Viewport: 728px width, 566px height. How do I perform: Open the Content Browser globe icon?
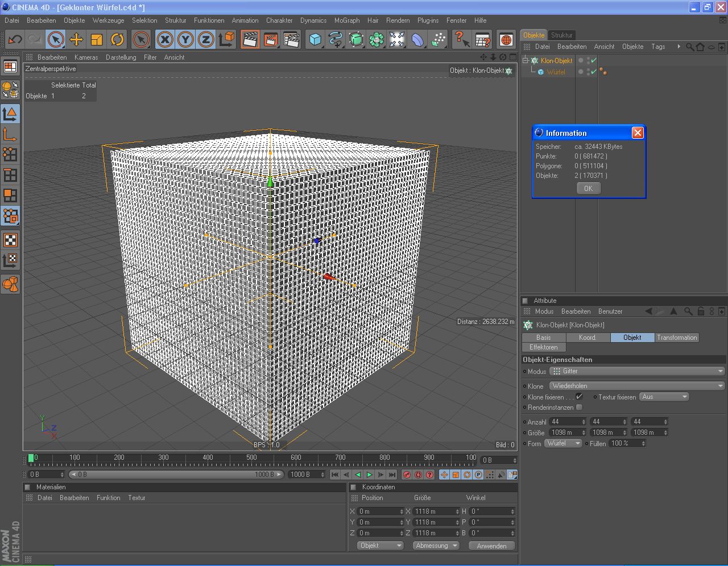pyautogui.click(x=506, y=39)
